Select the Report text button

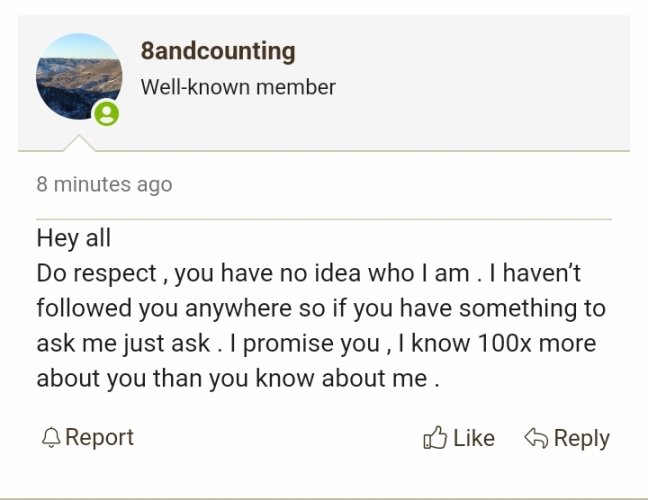click(x=100, y=437)
